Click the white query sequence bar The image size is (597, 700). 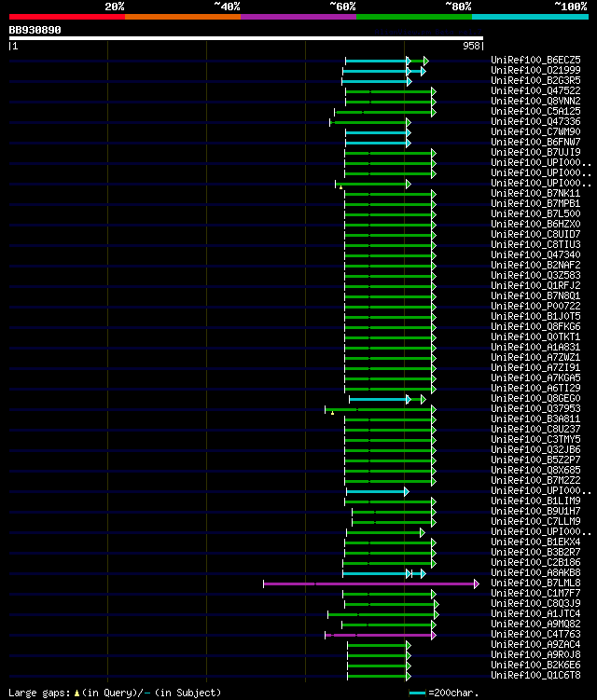[x=245, y=38]
